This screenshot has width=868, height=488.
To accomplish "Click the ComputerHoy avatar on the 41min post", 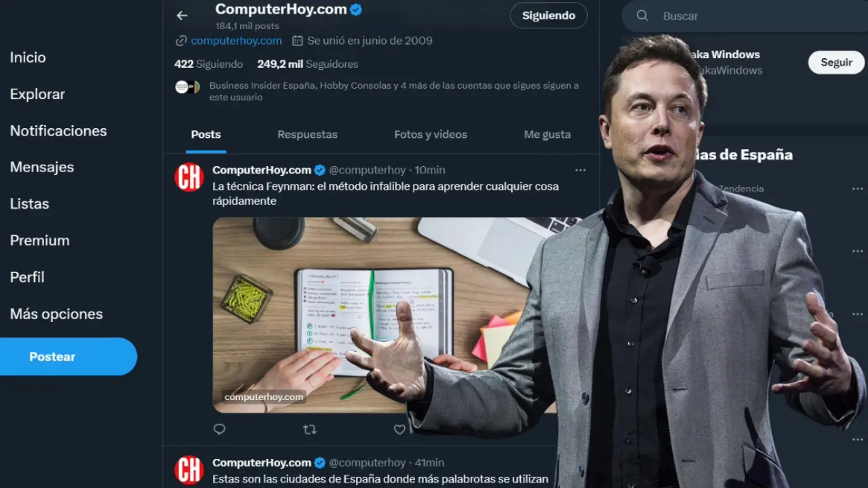I will coord(189,470).
